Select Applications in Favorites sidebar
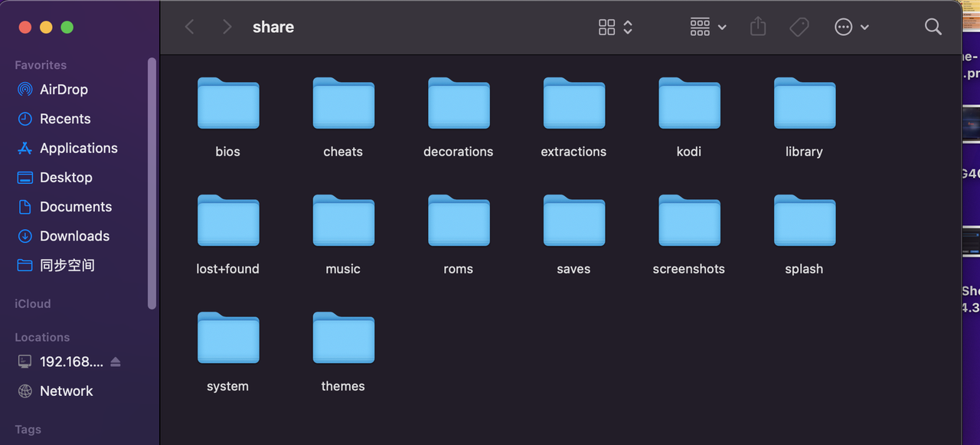The height and width of the screenshot is (445, 980). 78,148
